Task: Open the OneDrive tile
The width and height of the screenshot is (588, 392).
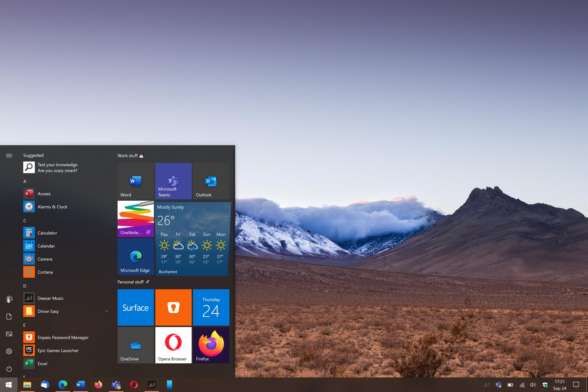Action: tap(136, 345)
